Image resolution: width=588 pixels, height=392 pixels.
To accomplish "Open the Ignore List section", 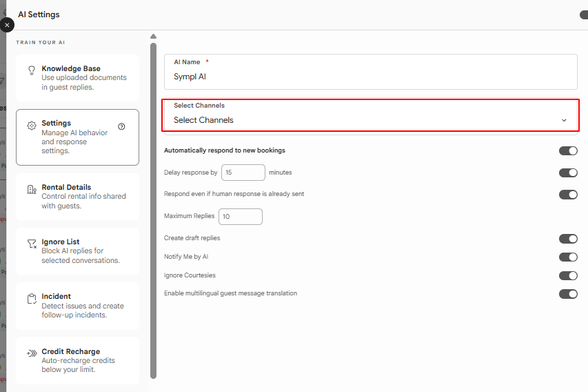I will click(x=78, y=251).
